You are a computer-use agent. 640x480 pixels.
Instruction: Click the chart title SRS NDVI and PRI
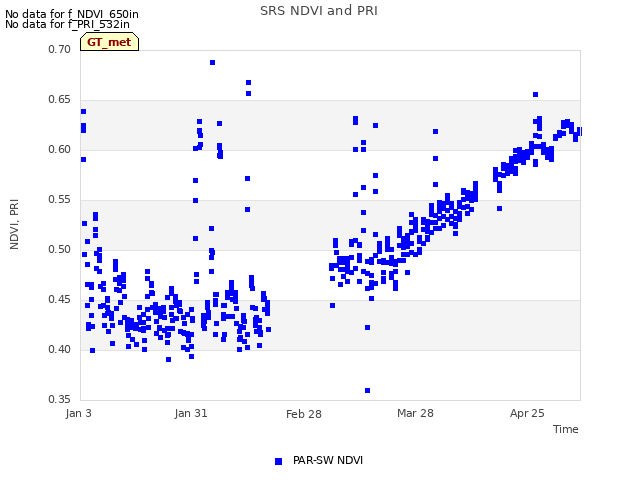(x=319, y=11)
